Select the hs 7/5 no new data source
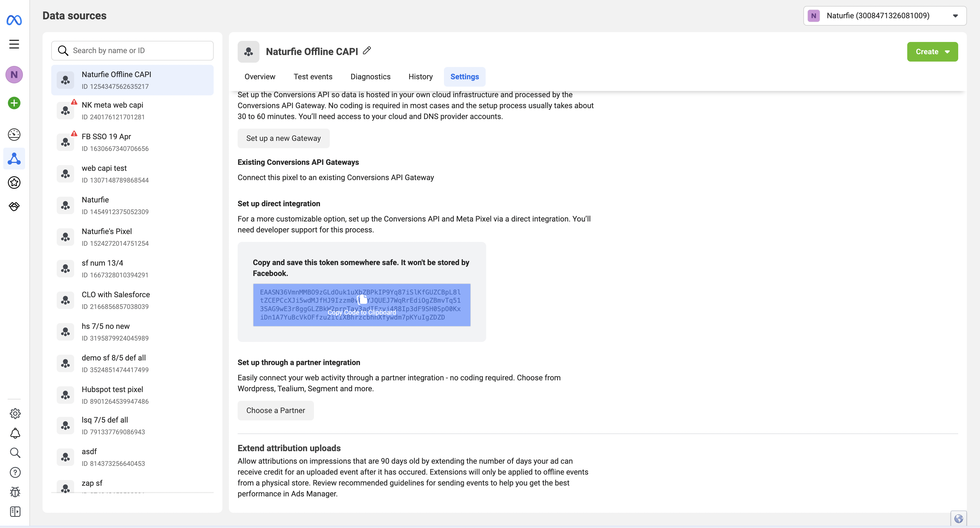Image resolution: width=980 pixels, height=528 pixels. (132, 332)
